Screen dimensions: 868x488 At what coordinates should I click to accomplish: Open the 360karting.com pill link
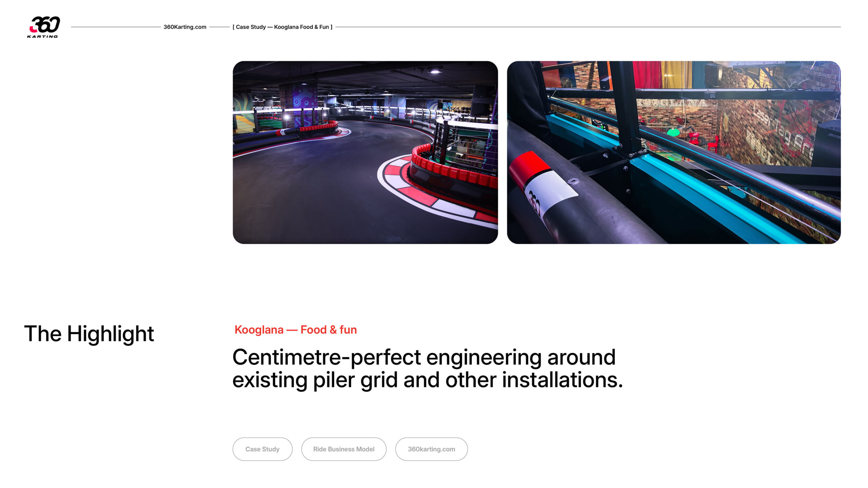click(x=431, y=449)
